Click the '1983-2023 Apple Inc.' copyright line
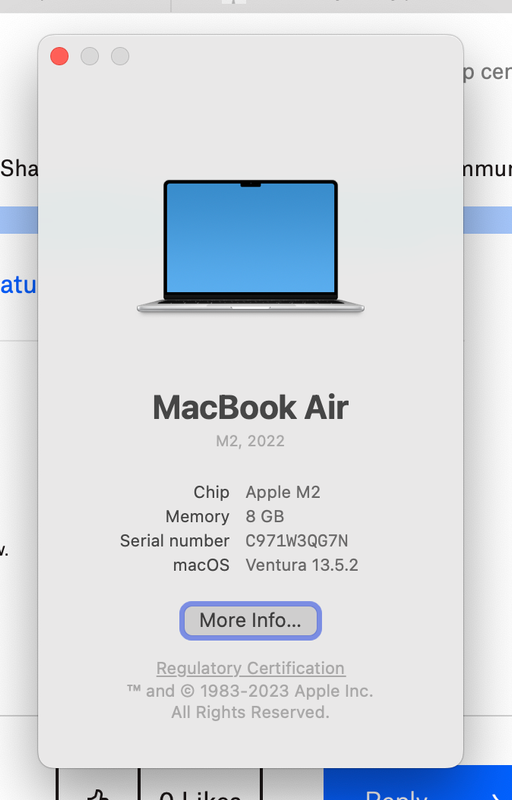The image size is (512, 800). coord(250,691)
